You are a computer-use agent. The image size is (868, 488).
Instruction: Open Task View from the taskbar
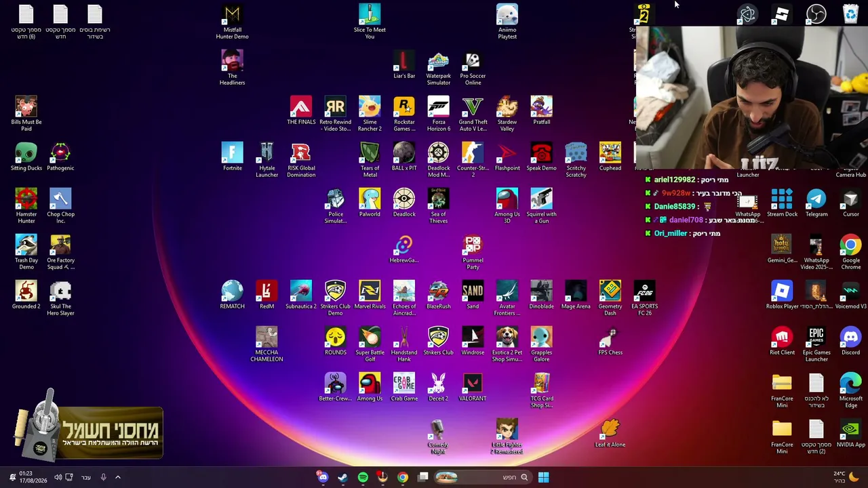(423, 477)
